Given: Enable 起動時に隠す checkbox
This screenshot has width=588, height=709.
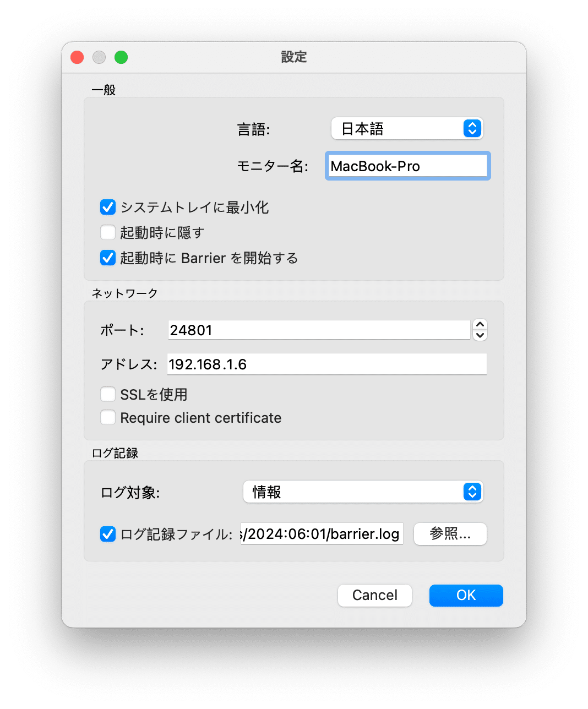Looking at the screenshot, I should [x=108, y=232].
